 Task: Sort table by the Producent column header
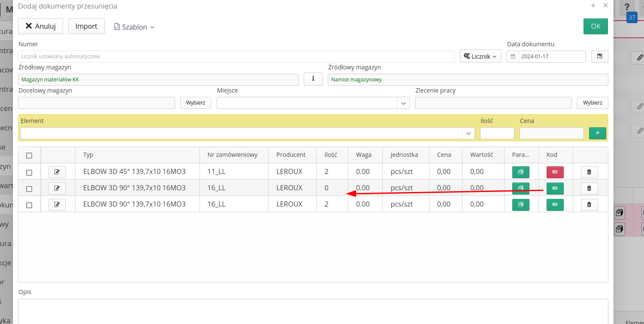pos(291,155)
